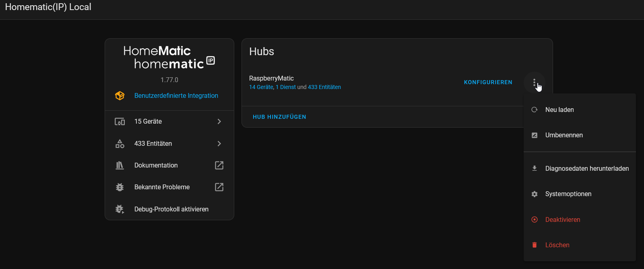Open the 433 Entitäten link under RaspberryMatic
The height and width of the screenshot is (269, 644).
click(324, 87)
